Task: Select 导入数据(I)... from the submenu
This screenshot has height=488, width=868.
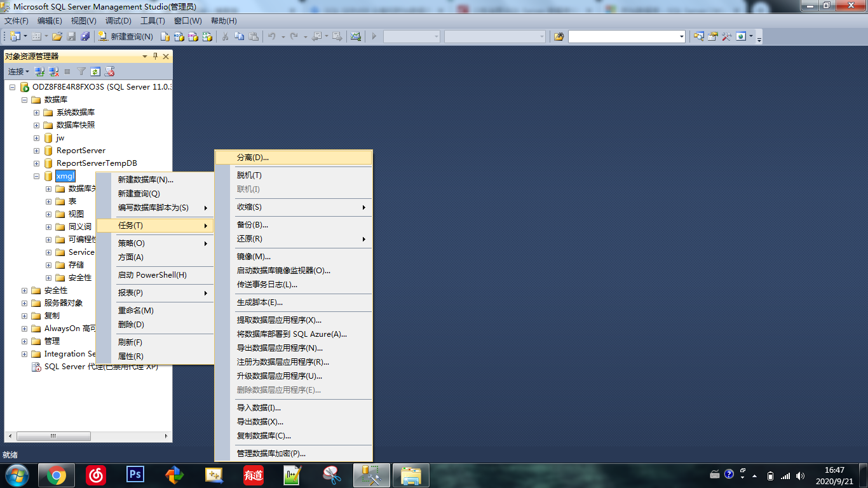Action: [x=293, y=408]
